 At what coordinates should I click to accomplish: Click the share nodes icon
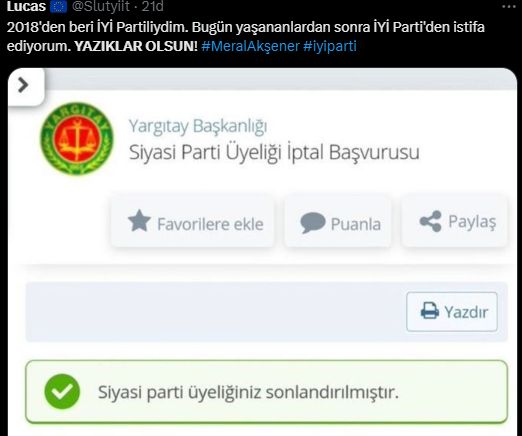[x=430, y=221]
